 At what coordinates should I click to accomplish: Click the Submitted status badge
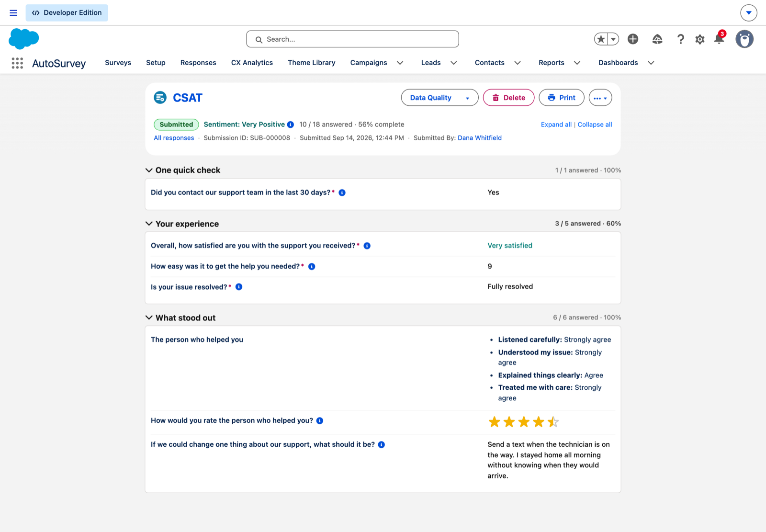tap(176, 125)
